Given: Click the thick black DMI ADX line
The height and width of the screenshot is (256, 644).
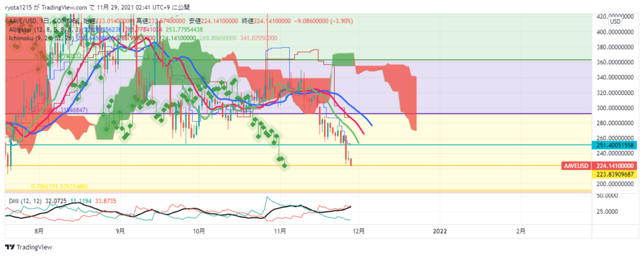Looking at the screenshot, I should (296, 206).
